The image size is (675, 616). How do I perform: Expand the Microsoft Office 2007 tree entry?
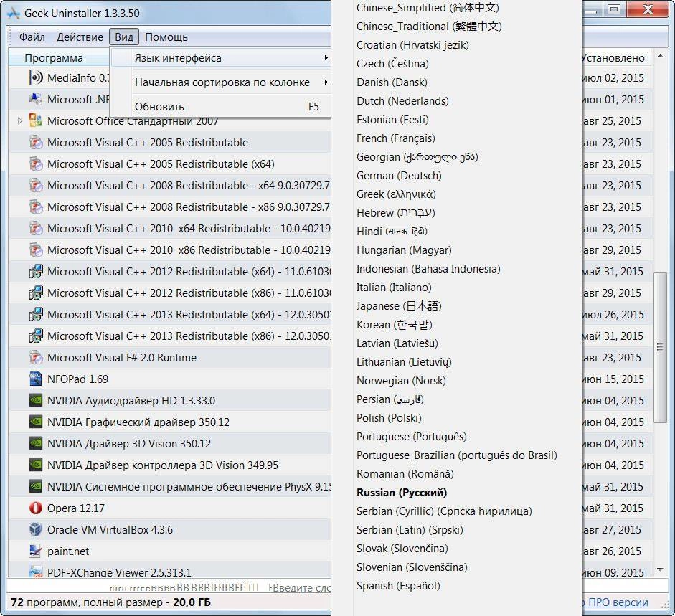click(20, 121)
